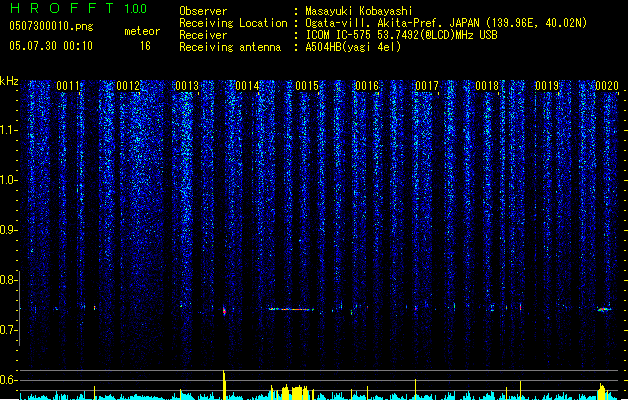Click the observer name Masayuki Kobayashi

(x=359, y=11)
